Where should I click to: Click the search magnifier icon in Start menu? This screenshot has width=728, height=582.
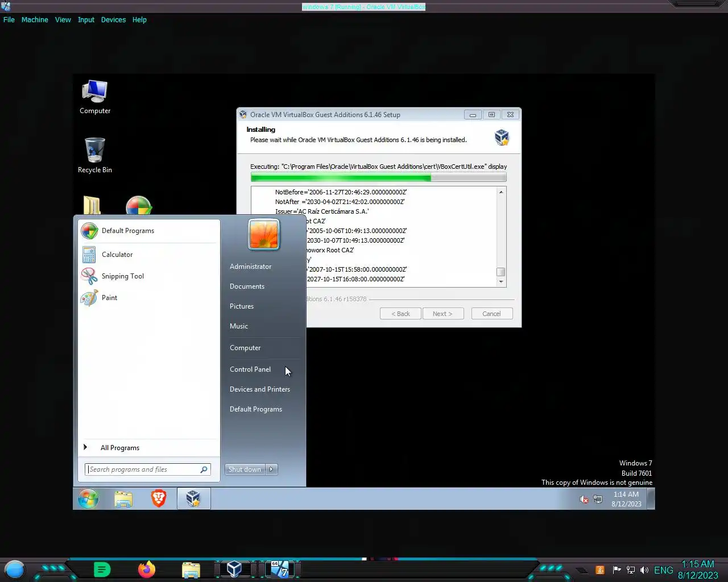tap(204, 469)
